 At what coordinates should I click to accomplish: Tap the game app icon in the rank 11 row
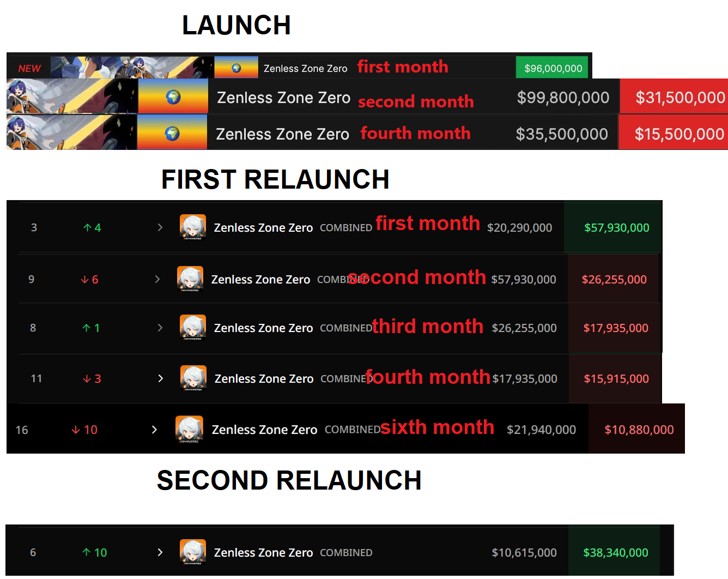pos(193,378)
